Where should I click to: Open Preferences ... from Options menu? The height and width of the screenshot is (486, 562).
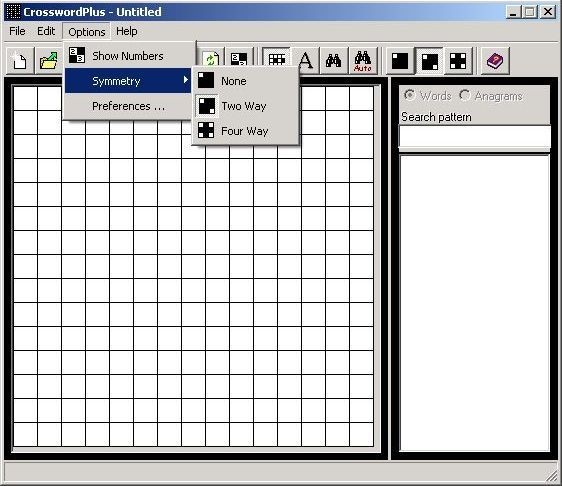point(128,106)
